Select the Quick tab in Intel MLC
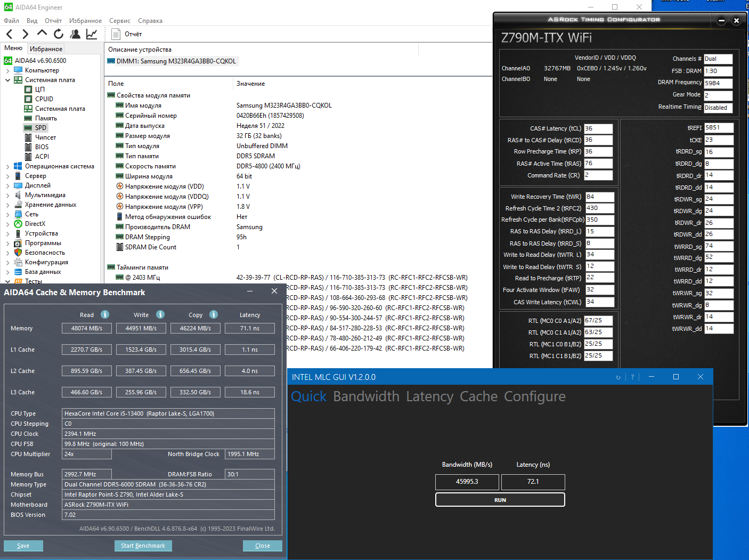Screen dimensions: 749x560 (308, 396)
